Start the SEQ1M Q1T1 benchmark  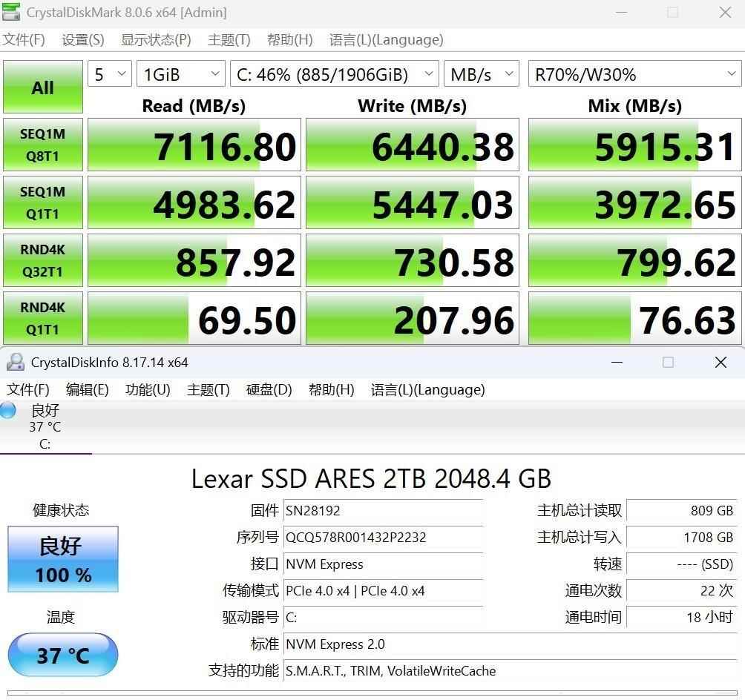pos(42,202)
